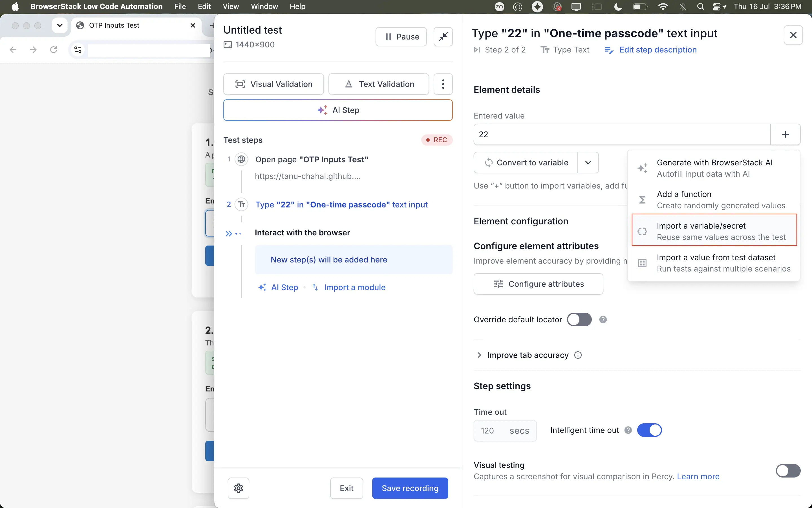Click info icon beside Improve tab accuracy
This screenshot has height=508, width=812.
(x=578, y=355)
